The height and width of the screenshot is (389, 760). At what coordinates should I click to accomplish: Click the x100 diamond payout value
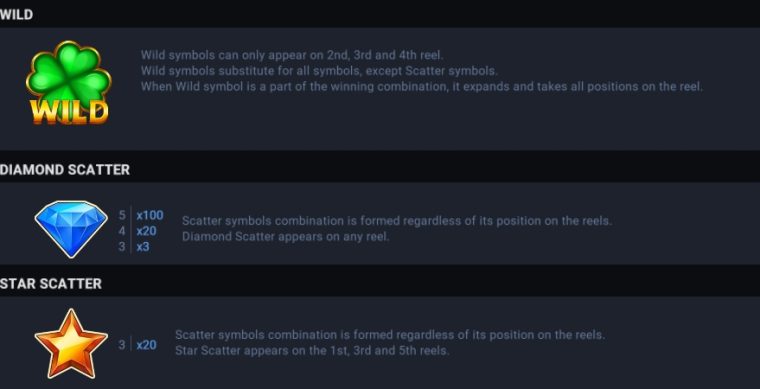[x=150, y=215]
